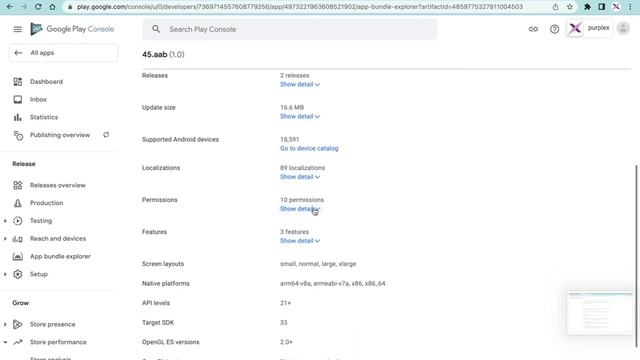The image size is (640, 360).
Task: Open Publishing overview in sidebar
Action: [60, 135]
